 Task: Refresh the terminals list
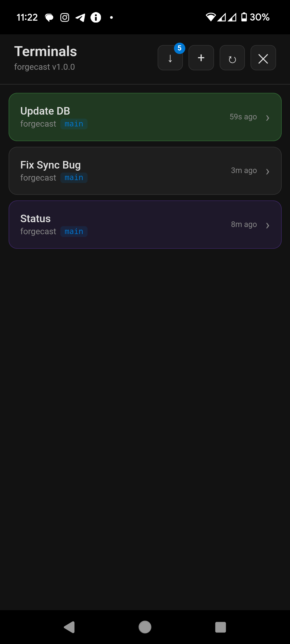pyautogui.click(x=232, y=58)
